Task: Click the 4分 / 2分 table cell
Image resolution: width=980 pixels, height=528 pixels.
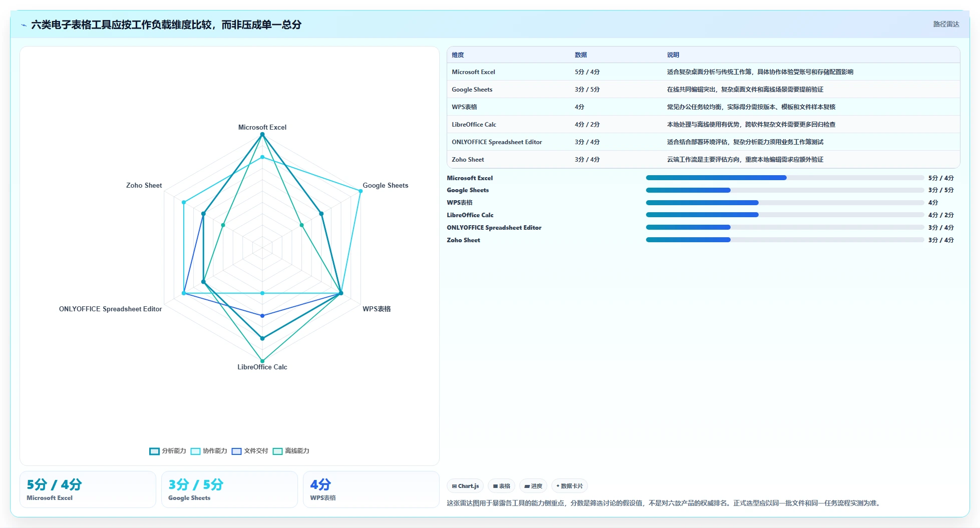Action: click(587, 125)
